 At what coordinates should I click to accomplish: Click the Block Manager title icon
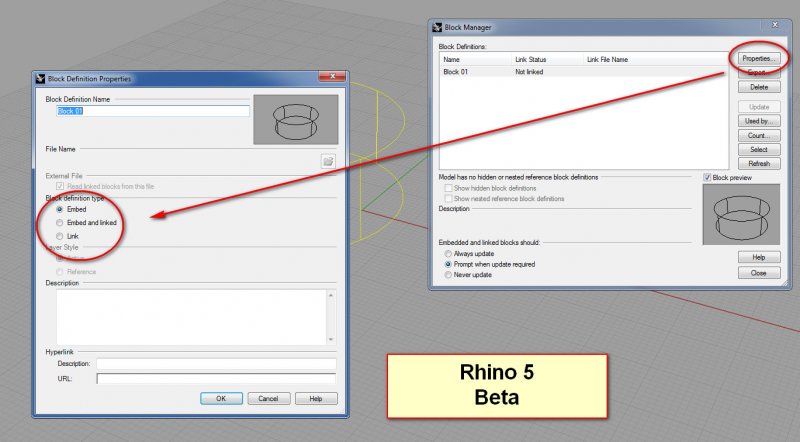(437, 28)
